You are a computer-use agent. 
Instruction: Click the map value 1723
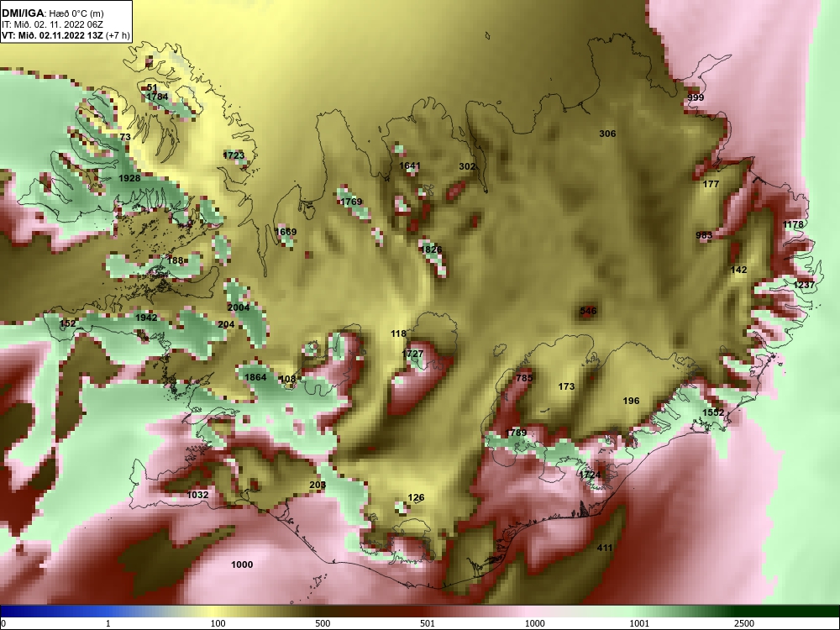click(x=234, y=155)
